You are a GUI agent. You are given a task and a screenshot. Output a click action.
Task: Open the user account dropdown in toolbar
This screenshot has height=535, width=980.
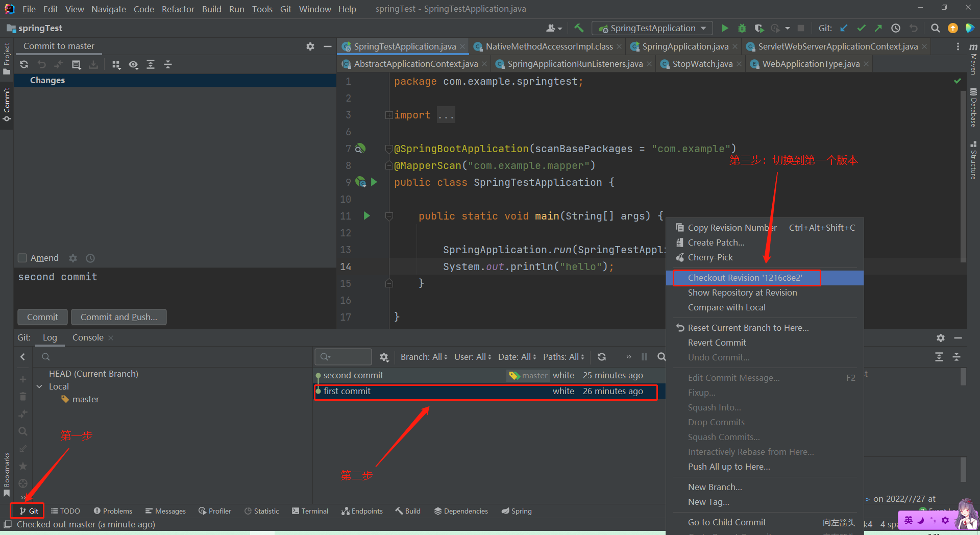pos(554,28)
